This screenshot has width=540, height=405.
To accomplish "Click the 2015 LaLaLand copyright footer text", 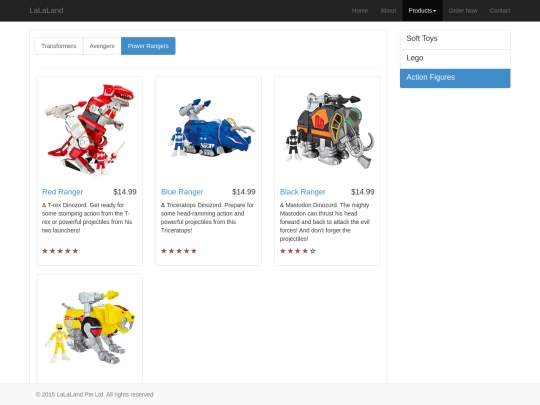I will 94,394.
